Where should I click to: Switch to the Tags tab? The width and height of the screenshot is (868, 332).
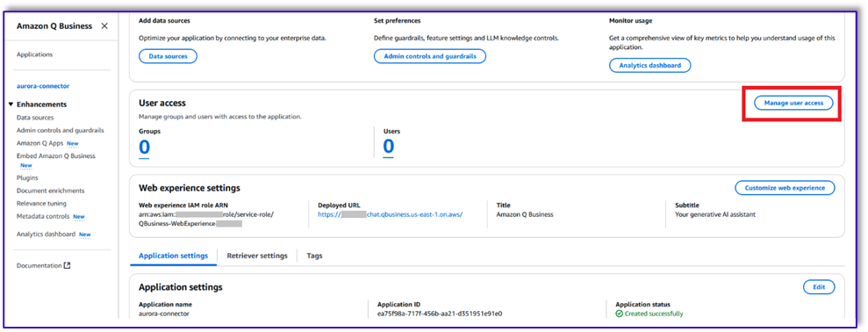[x=314, y=256]
